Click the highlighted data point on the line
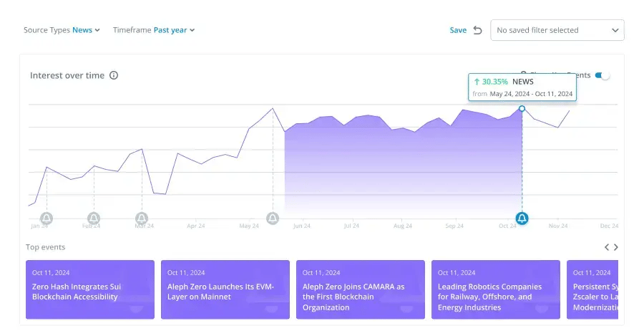The image size is (644, 331). pyautogui.click(x=522, y=109)
